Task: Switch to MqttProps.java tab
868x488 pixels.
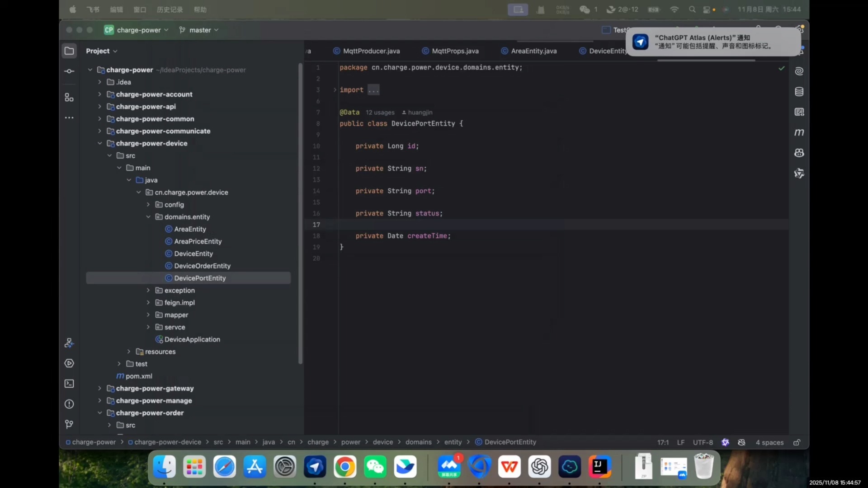Action: pos(454,51)
